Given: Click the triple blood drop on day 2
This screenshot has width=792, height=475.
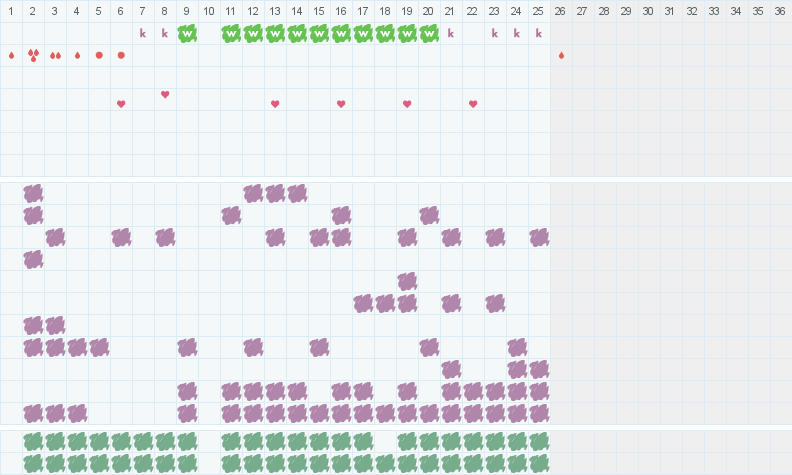Looking at the screenshot, I should click(x=33, y=55).
